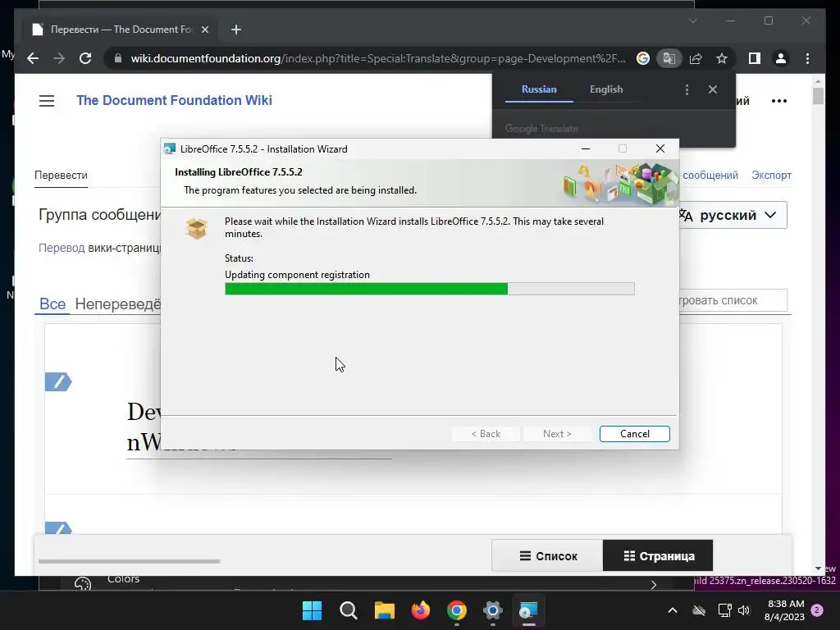
Task: Open Firefox from taskbar
Action: [x=421, y=610]
